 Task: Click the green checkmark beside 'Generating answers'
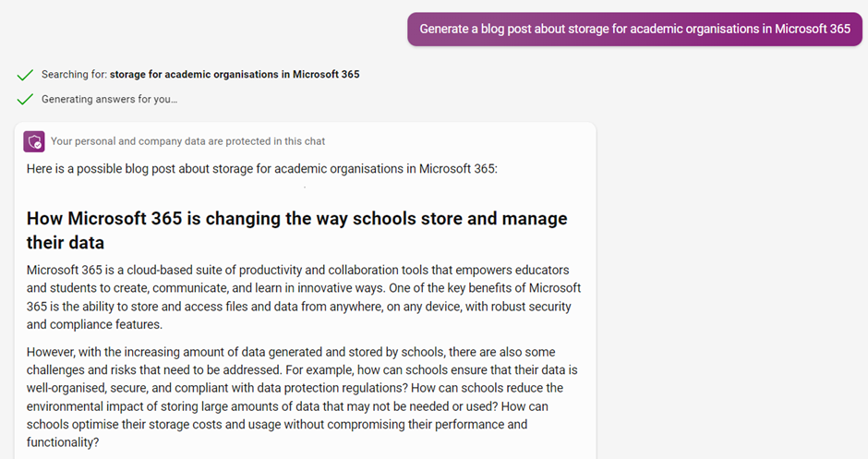tap(25, 99)
